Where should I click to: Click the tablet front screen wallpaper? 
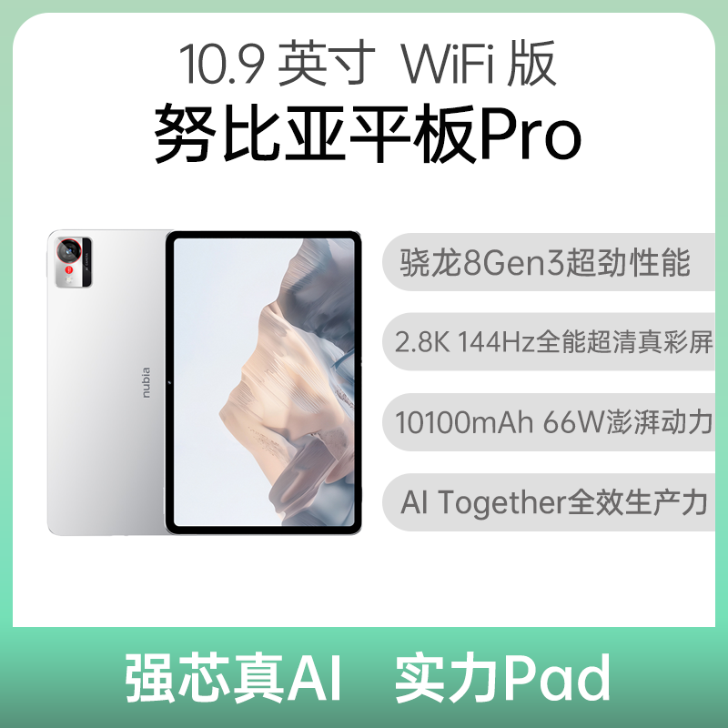263,382
